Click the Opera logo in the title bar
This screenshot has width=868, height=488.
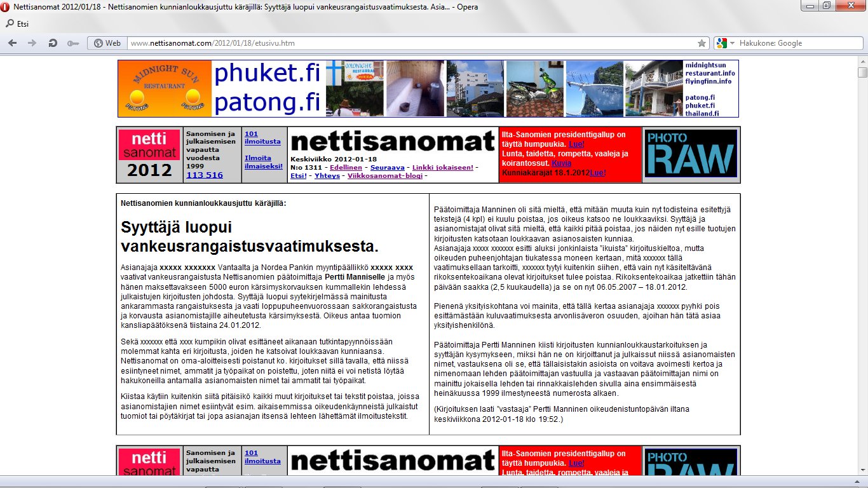tap(6, 6)
